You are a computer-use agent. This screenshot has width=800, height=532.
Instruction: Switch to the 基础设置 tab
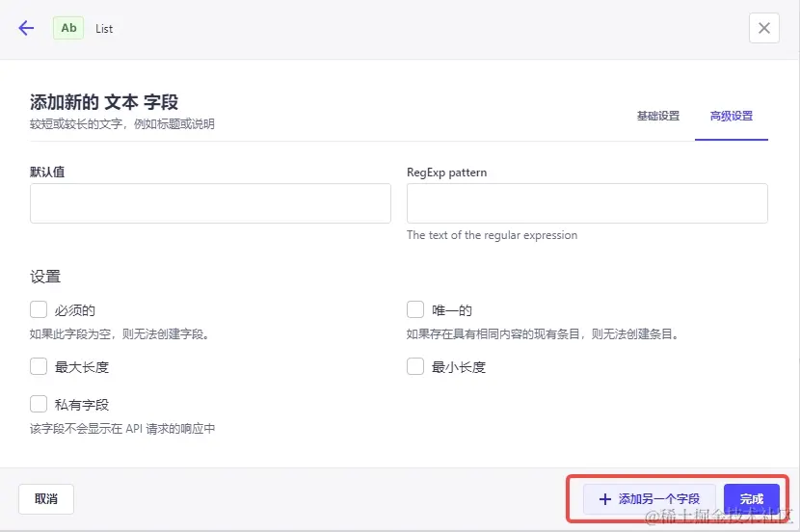[x=657, y=116]
